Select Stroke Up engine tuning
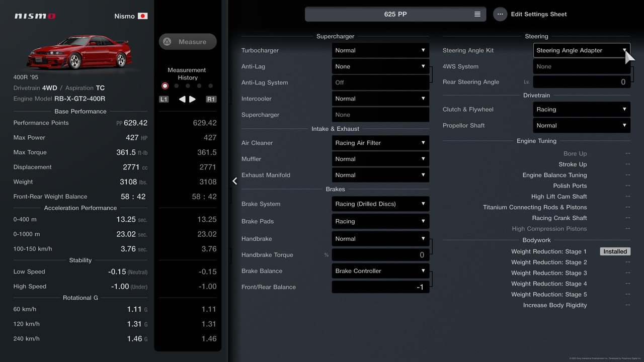Screen dimensions: 644x362 tap(573, 164)
